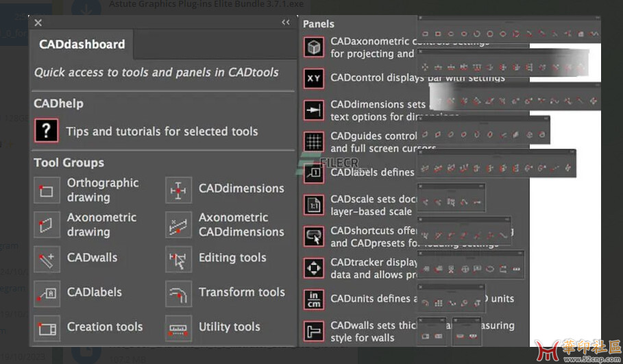The width and height of the screenshot is (623, 364).
Task: Open the CADwalls panel icon
Action: (x=314, y=331)
